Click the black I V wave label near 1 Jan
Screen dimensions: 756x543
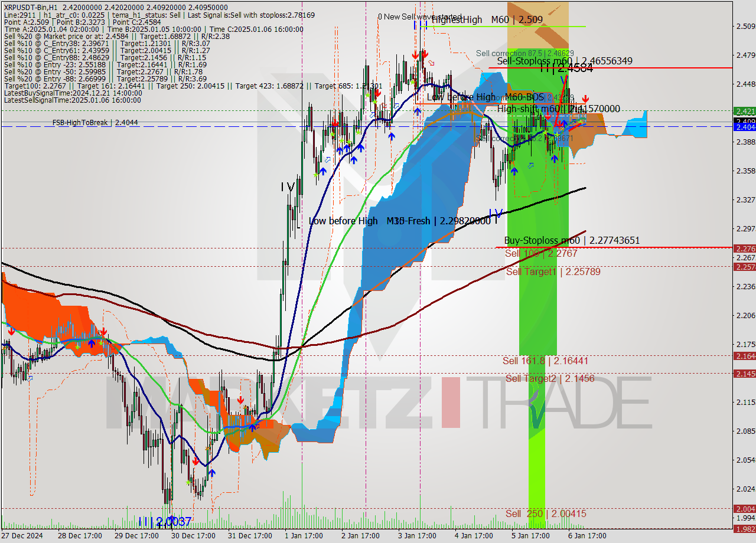pyautogui.click(x=288, y=187)
